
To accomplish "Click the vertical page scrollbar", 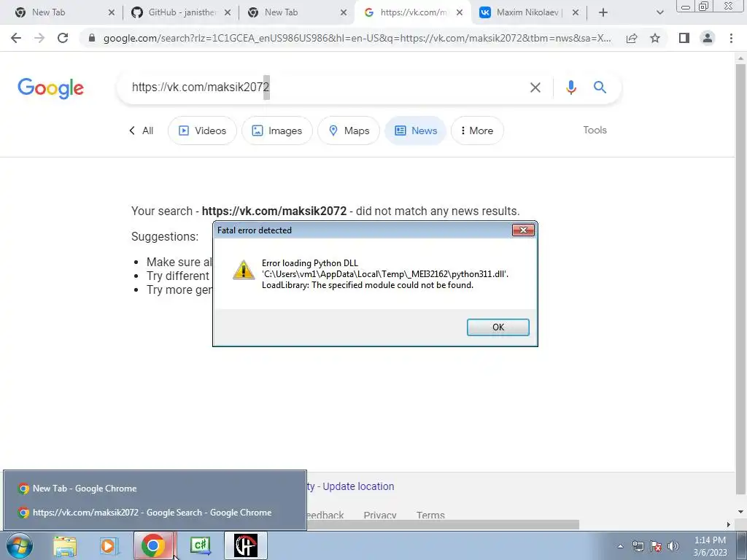I will [x=740, y=279].
